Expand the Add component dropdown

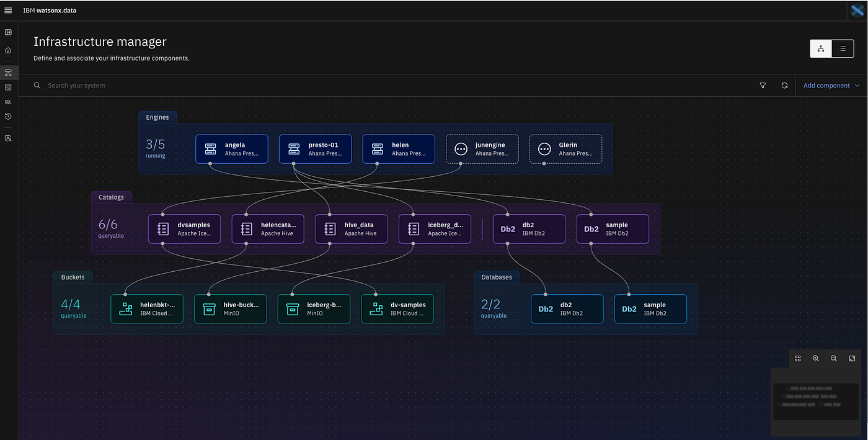(x=831, y=86)
